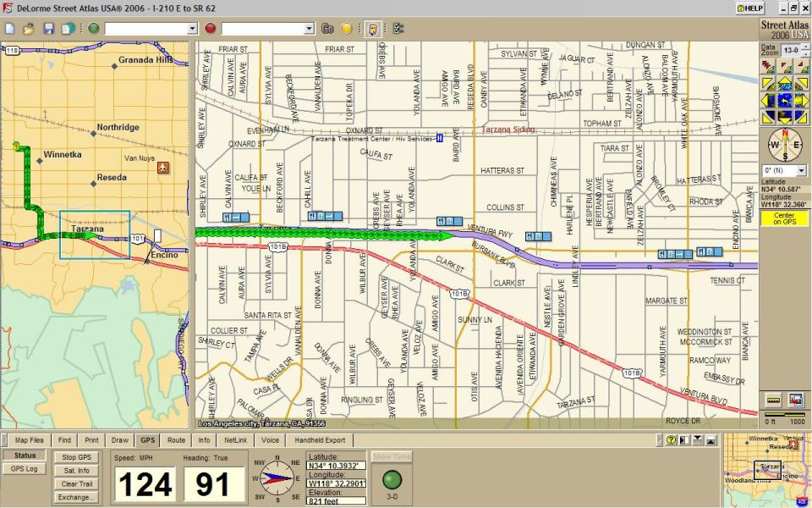
Task: Switch to the Info tab
Action: (204, 440)
